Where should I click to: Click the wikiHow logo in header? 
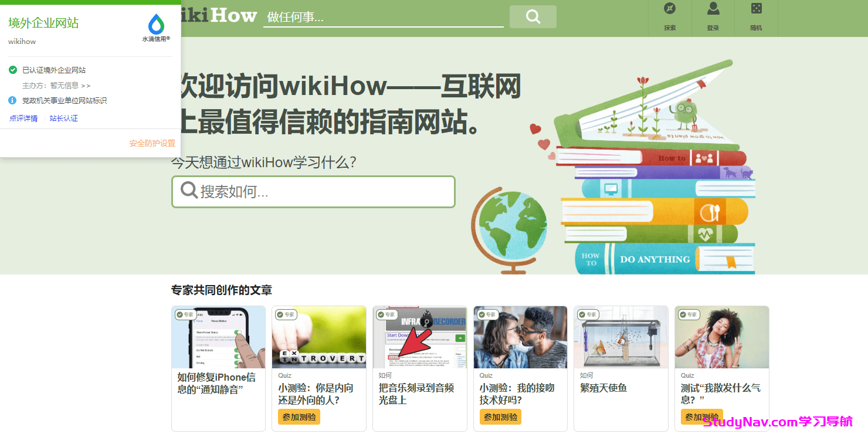tap(219, 16)
